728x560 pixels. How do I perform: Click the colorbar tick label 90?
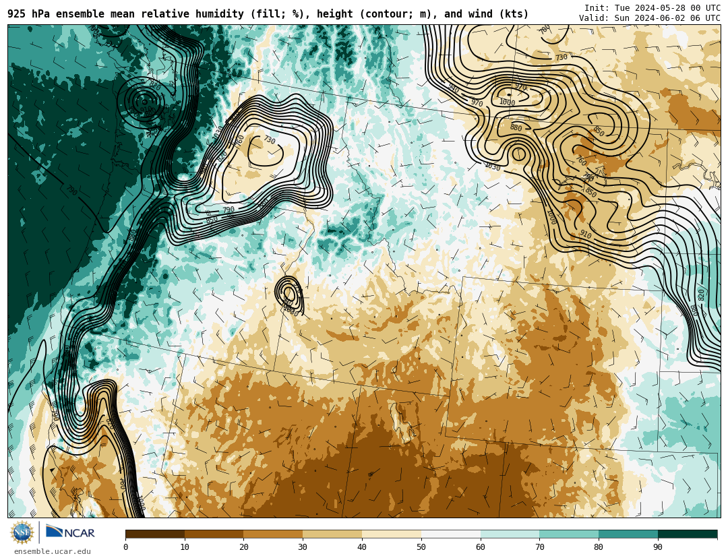658,547
